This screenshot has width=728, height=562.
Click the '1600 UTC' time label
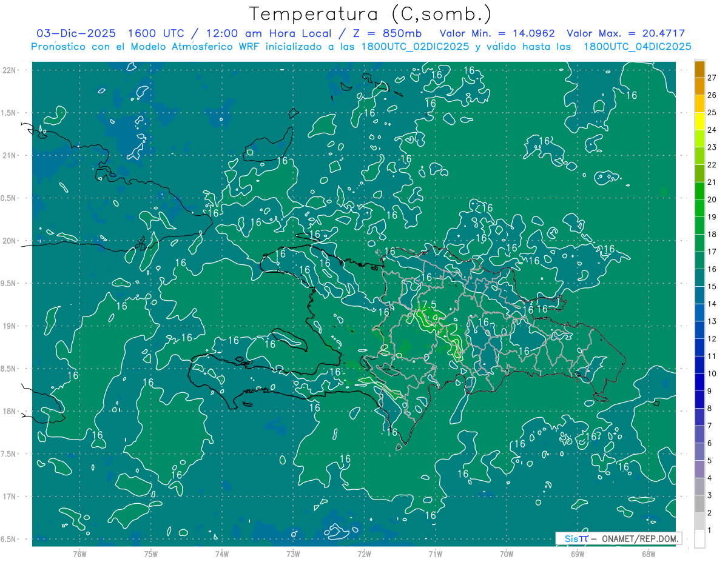tap(157, 33)
